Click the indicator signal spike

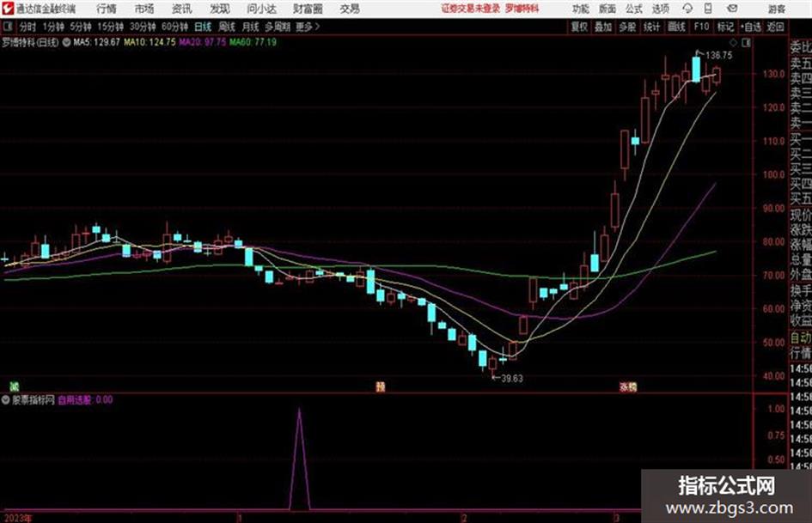click(299, 459)
